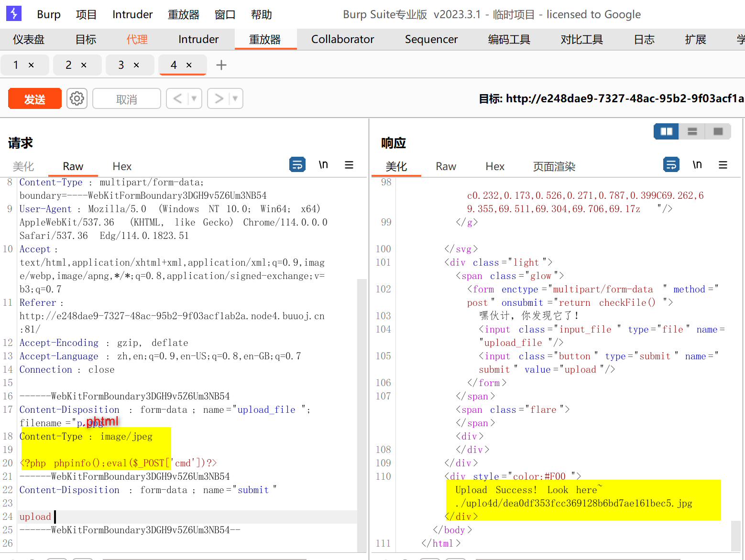745x560 pixels.
Task: Click the target URL label
Action: (x=611, y=98)
